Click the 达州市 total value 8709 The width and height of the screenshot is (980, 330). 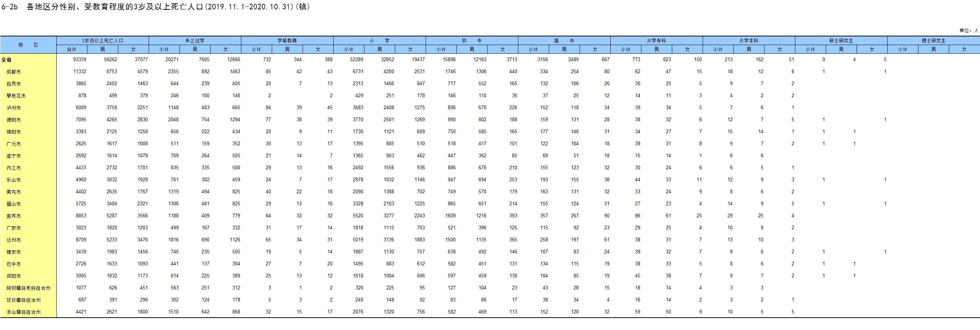coord(81,240)
